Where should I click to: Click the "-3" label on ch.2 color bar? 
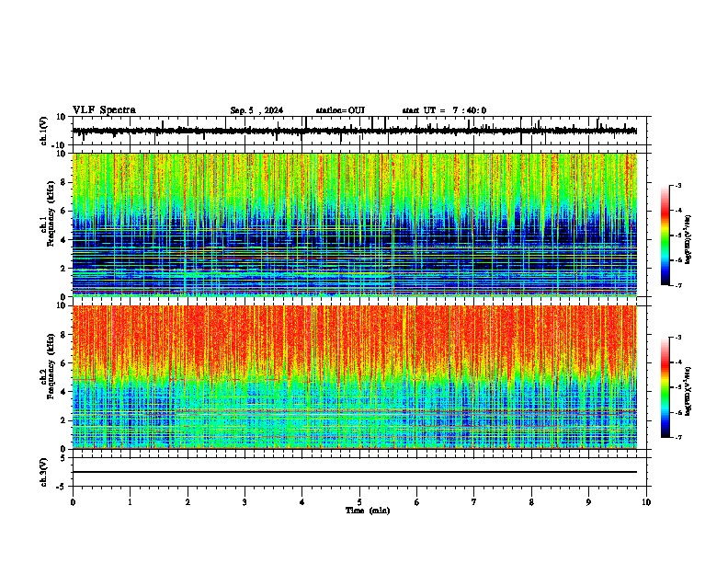pos(677,338)
